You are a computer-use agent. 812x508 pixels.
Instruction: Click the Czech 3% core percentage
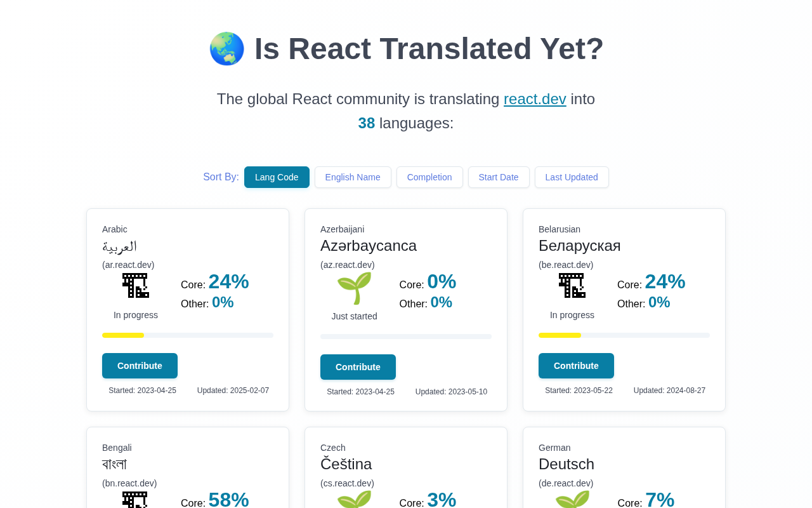coord(442,500)
